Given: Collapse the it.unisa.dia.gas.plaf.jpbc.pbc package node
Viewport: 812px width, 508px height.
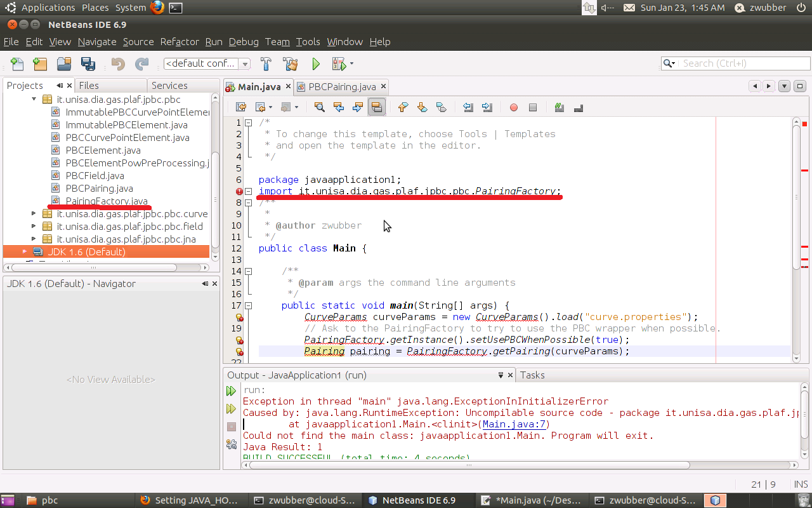Looking at the screenshot, I should [34, 100].
